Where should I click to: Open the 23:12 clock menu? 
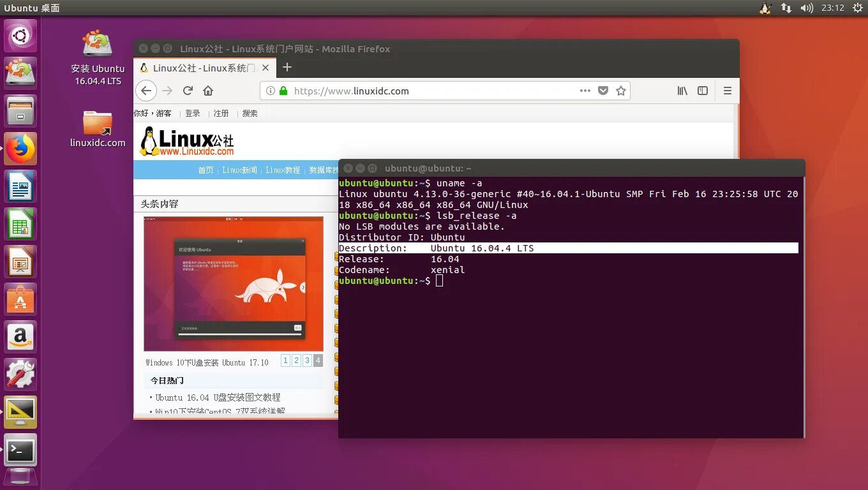(x=833, y=8)
